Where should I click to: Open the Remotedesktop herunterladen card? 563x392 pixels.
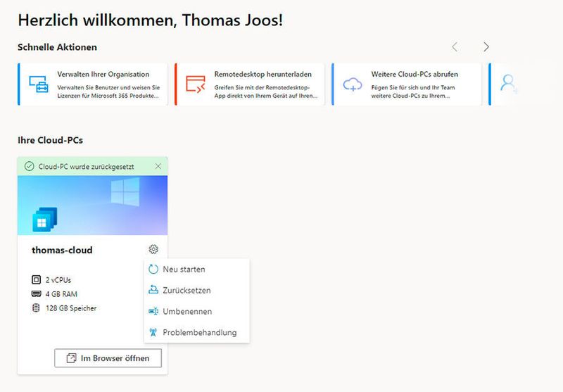(250, 84)
